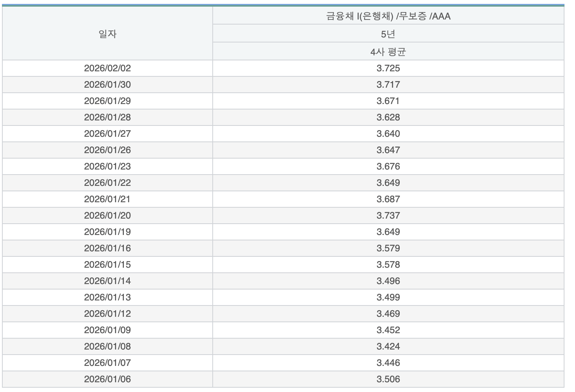The width and height of the screenshot is (575, 392).
Task: Select value 3.649 in the 2026/01/19 row
Action: point(388,232)
